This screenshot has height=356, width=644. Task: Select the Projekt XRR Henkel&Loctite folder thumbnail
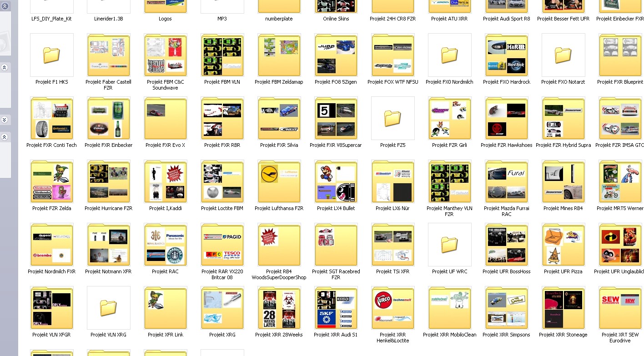(393, 308)
